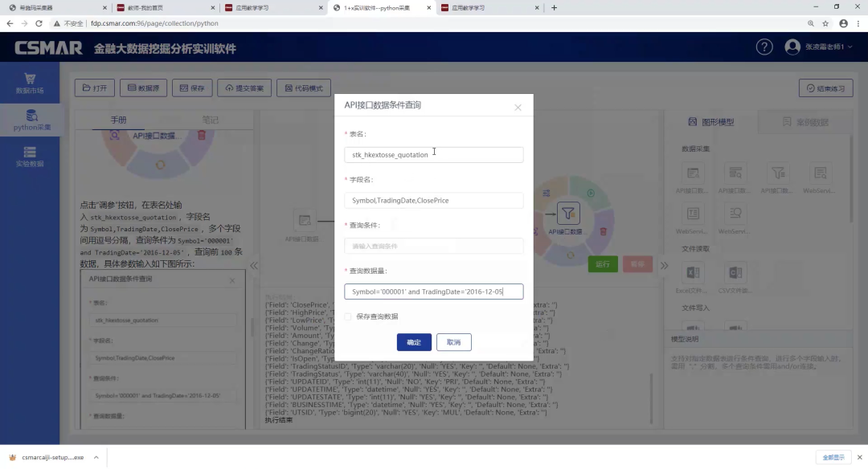The image size is (868, 469).
Task: Click the 确定 confirm button
Action: pyautogui.click(x=414, y=342)
